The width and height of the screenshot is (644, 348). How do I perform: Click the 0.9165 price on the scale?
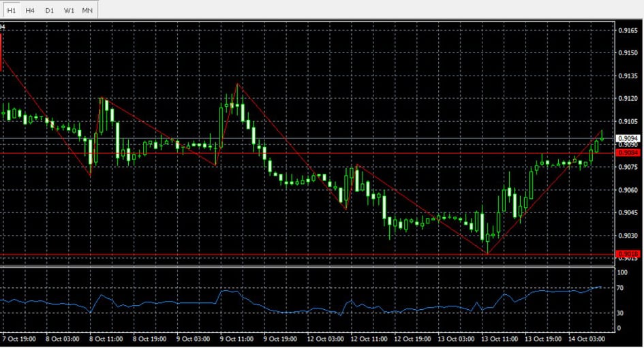tap(627, 31)
